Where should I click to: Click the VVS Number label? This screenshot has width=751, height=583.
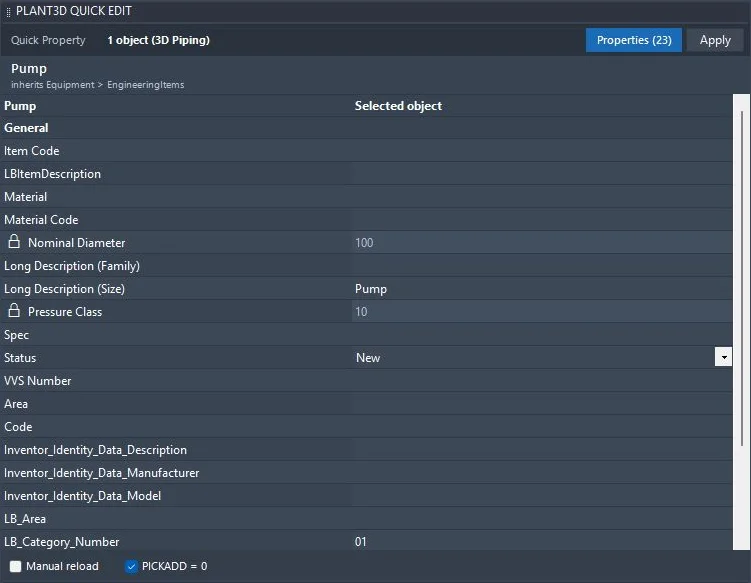tap(37, 381)
